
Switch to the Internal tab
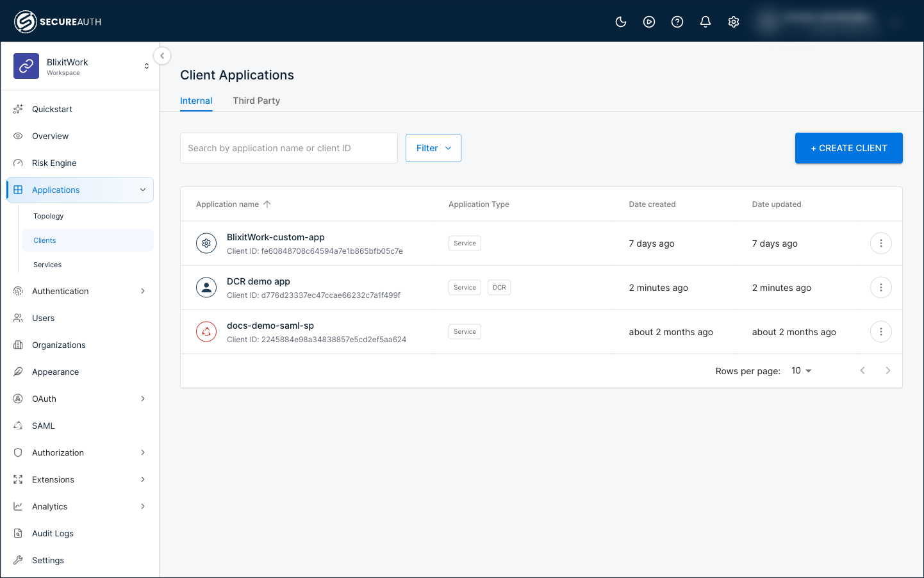point(196,101)
